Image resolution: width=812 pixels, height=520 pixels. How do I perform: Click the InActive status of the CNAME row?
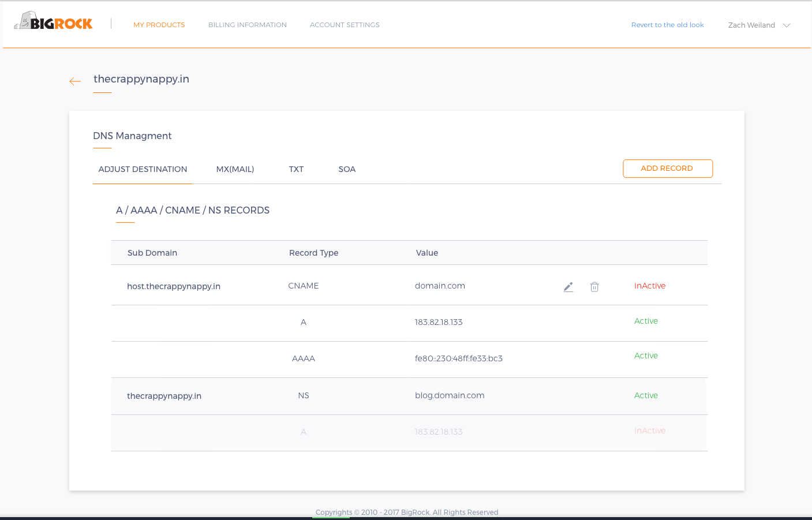click(650, 286)
